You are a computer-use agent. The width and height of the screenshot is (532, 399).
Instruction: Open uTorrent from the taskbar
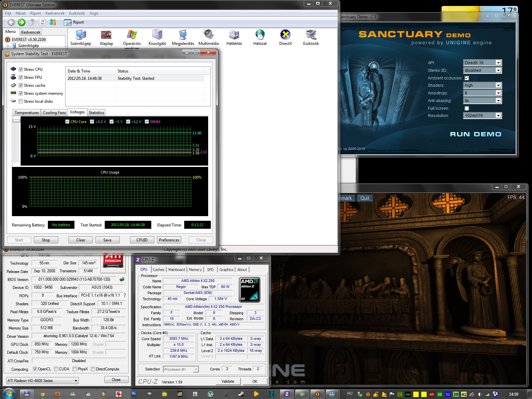tap(210, 394)
